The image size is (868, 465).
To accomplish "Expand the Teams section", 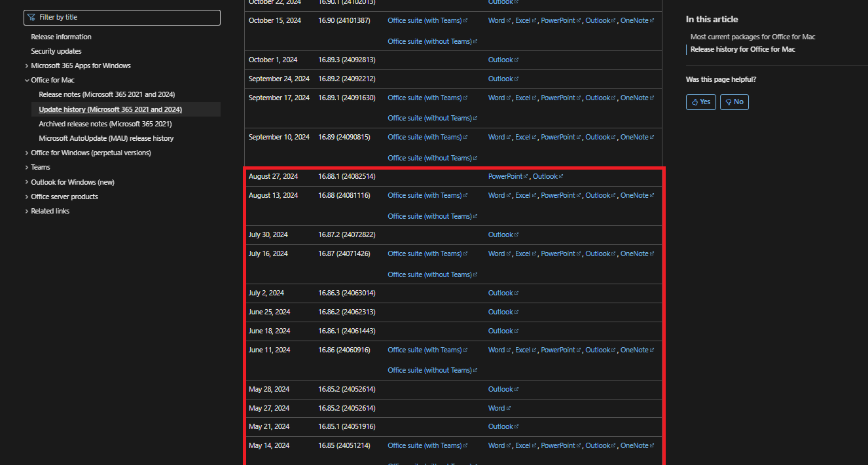I will click(27, 167).
